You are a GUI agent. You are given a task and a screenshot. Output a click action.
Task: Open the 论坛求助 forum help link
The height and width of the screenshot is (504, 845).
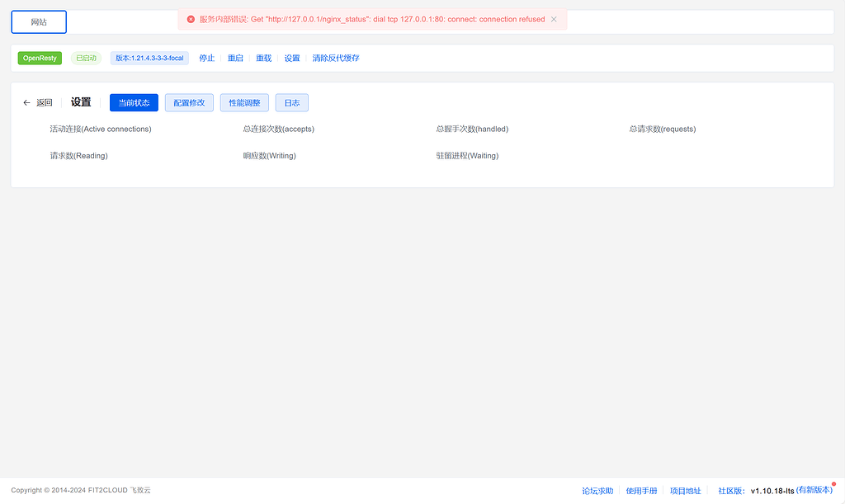pyautogui.click(x=597, y=490)
